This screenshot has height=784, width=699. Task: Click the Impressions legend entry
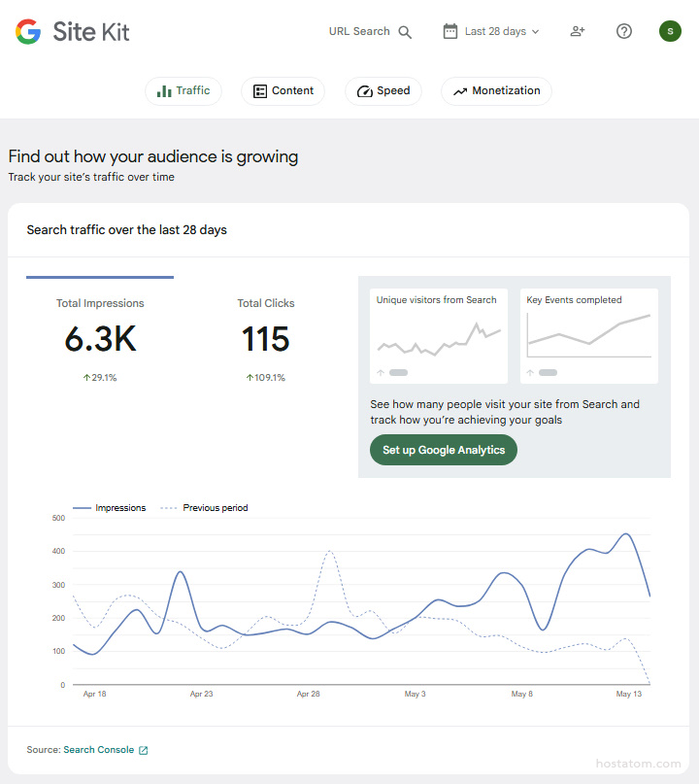pos(110,508)
